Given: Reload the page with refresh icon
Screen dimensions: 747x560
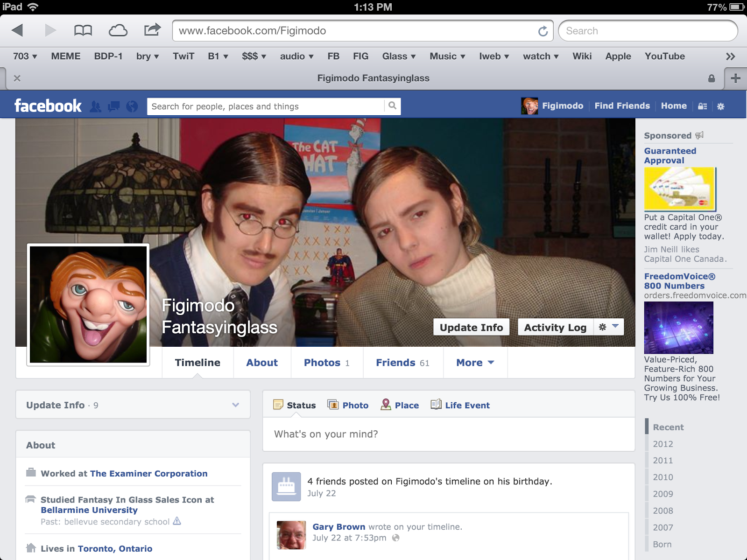Looking at the screenshot, I should tap(543, 31).
